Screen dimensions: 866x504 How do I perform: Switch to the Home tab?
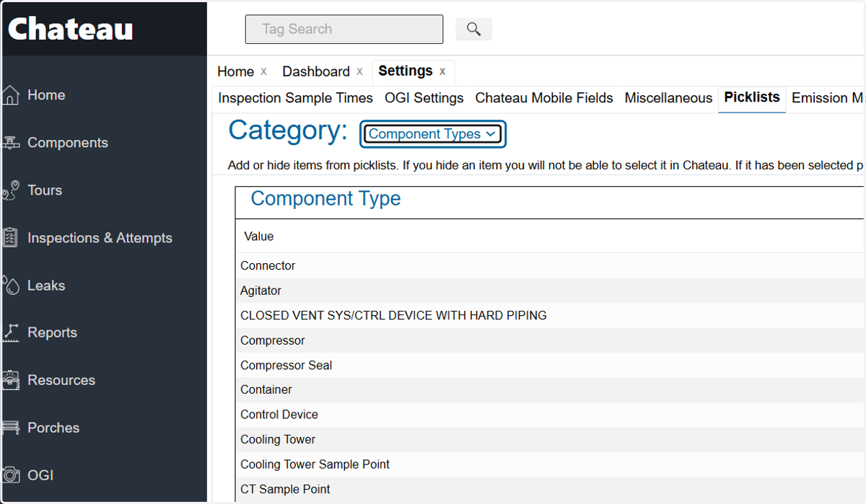tap(235, 71)
